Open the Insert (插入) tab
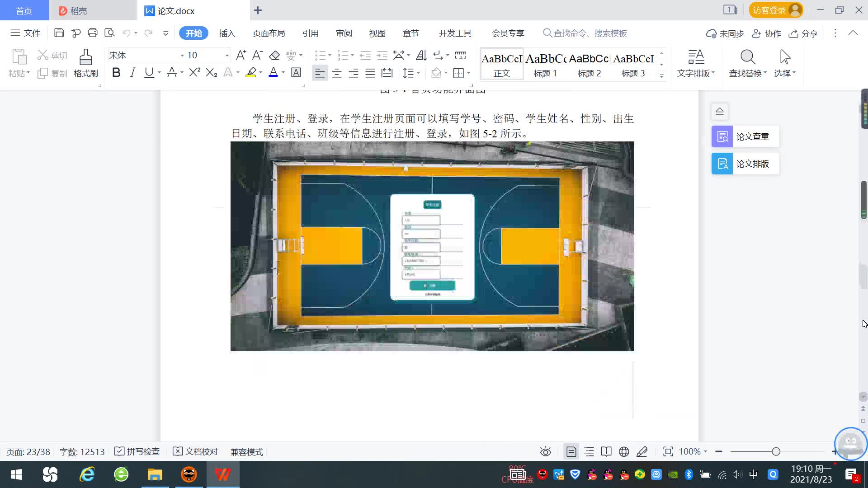This screenshot has width=868, height=488. coord(227,33)
